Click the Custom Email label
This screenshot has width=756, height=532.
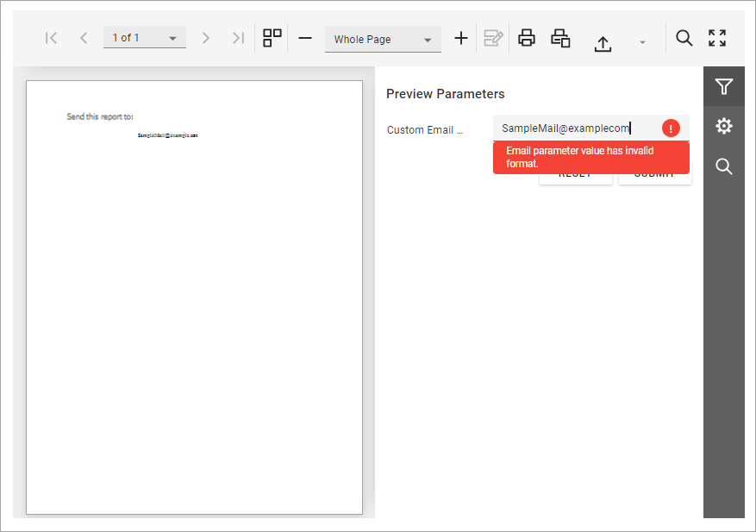(425, 130)
